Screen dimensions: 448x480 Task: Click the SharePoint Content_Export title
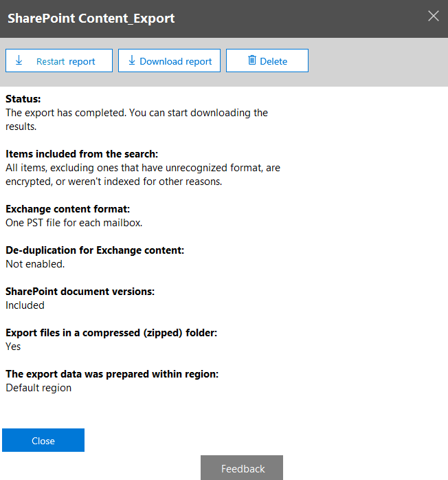point(91,19)
